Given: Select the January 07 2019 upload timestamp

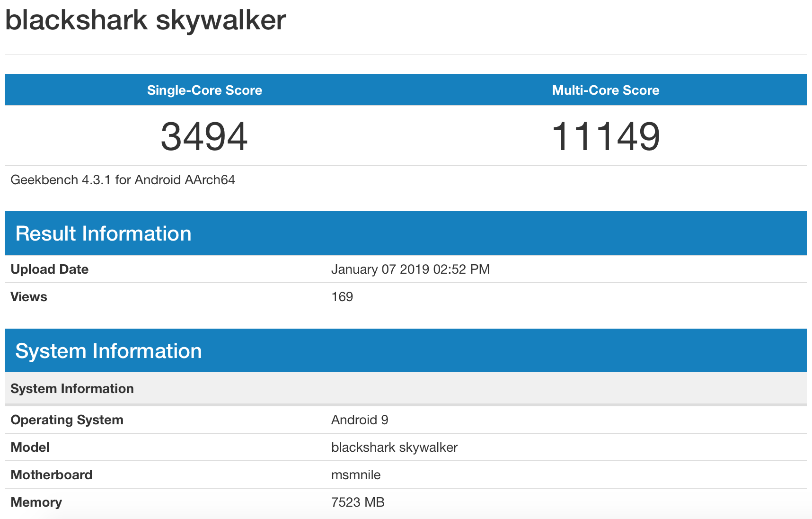Looking at the screenshot, I should (x=410, y=269).
